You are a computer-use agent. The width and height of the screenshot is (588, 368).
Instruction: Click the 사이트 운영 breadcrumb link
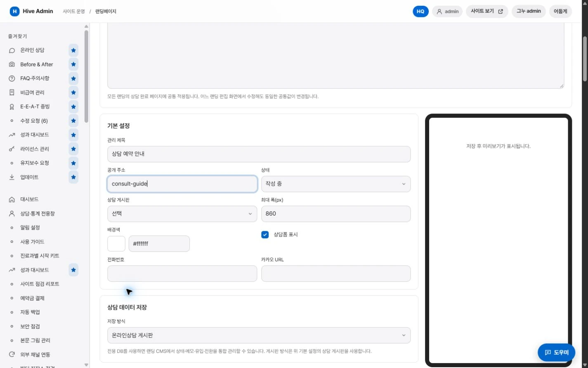73,12
